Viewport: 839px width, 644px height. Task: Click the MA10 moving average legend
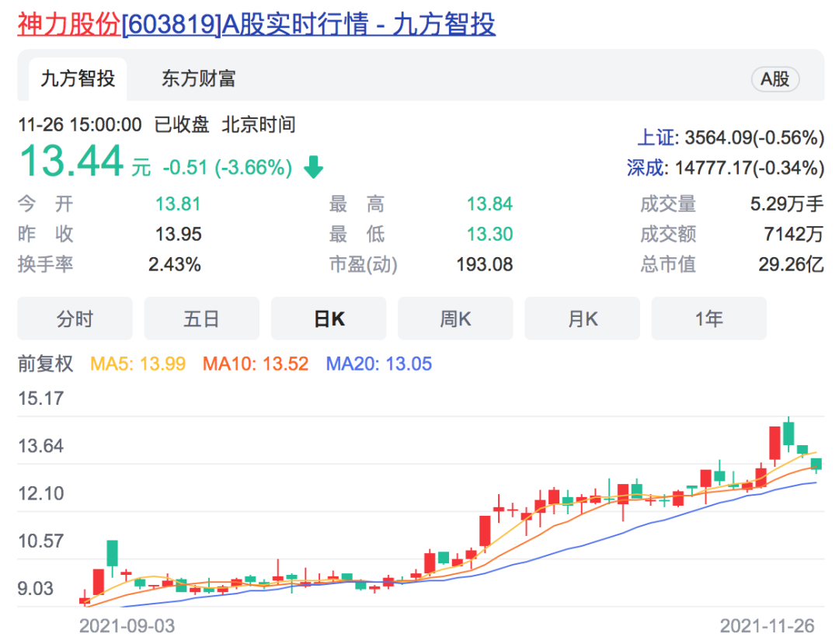pyautogui.click(x=255, y=364)
